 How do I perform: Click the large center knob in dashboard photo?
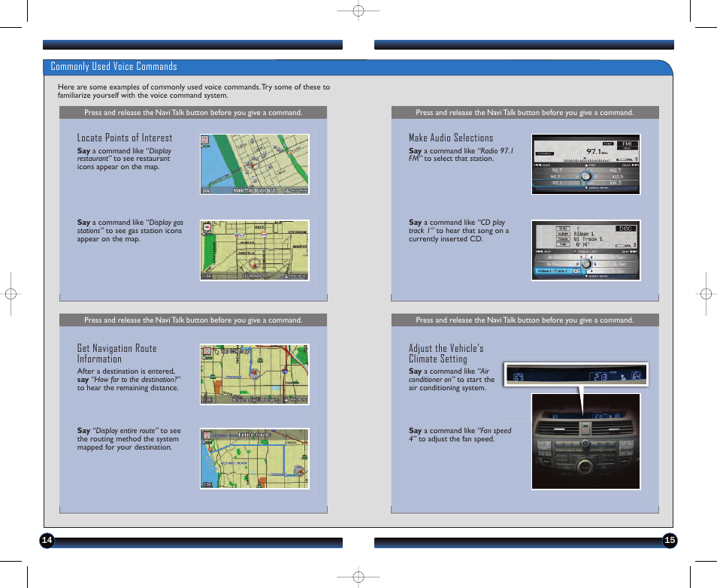point(585,467)
